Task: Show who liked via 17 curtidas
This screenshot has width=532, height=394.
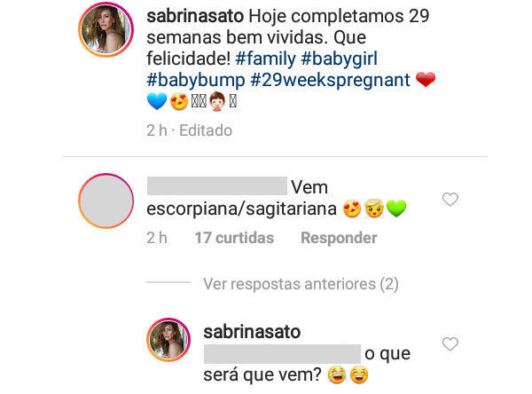Action: [234, 238]
